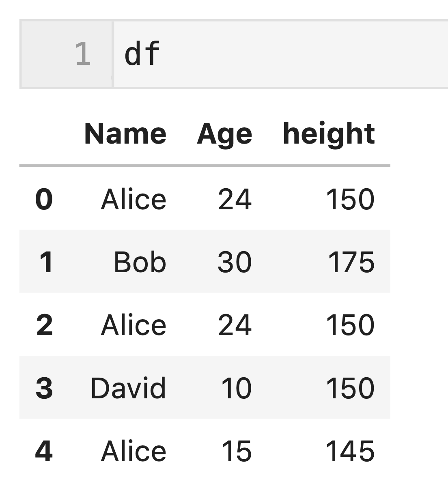
Task: Click the Alice cell in row 0
Action: pos(134,199)
